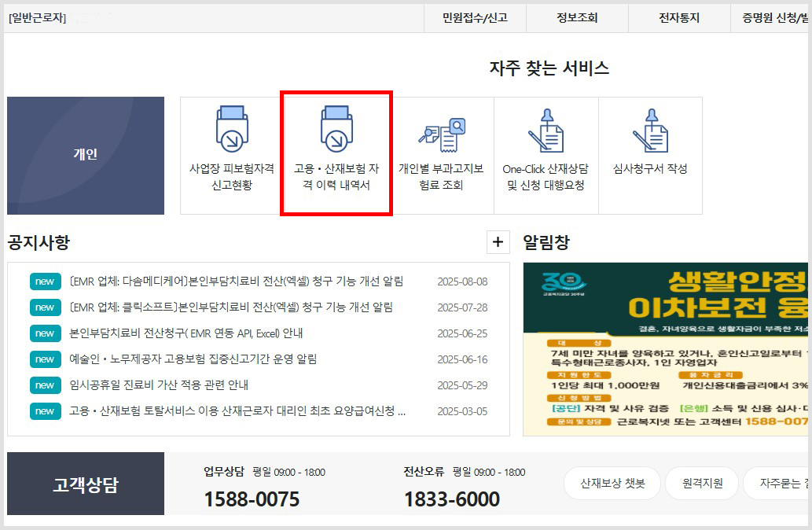Click 증명원 신청/발급 in the top menu

click(x=774, y=17)
